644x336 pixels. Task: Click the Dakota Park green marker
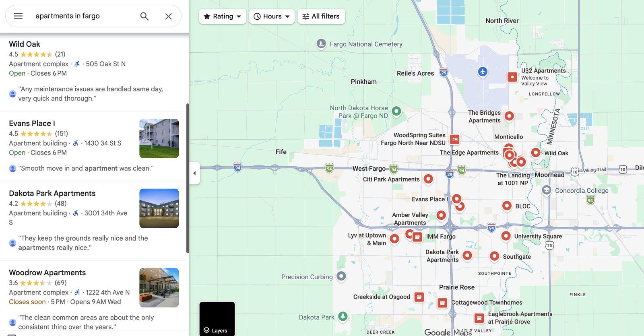pos(343,317)
